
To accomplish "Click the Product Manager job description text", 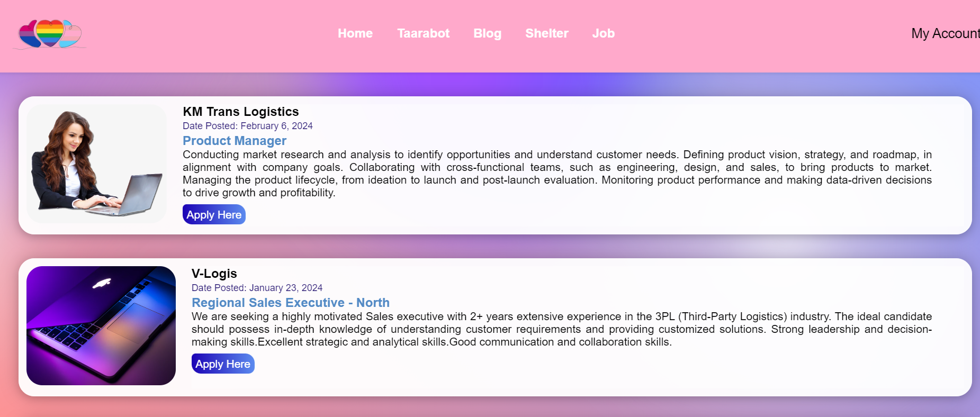I will coord(557,174).
